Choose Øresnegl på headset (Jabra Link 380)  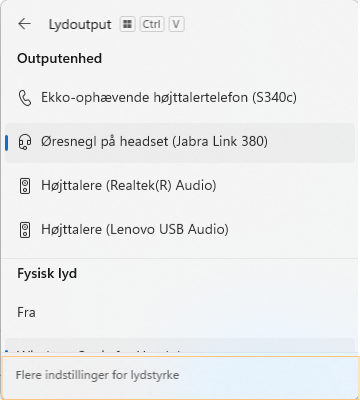(x=180, y=143)
